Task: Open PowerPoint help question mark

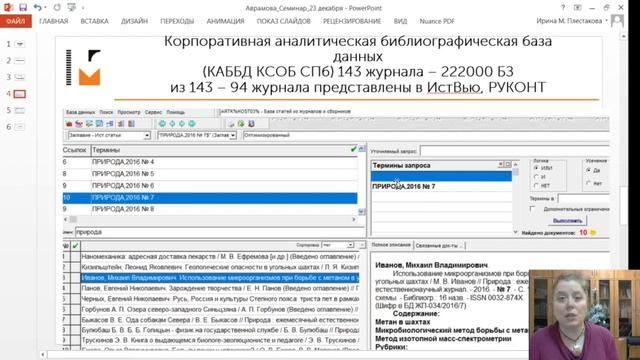Action: [x=563, y=7]
